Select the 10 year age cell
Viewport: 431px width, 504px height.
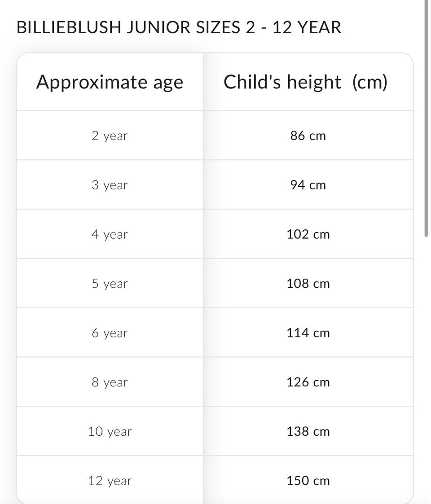pyautogui.click(x=110, y=432)
